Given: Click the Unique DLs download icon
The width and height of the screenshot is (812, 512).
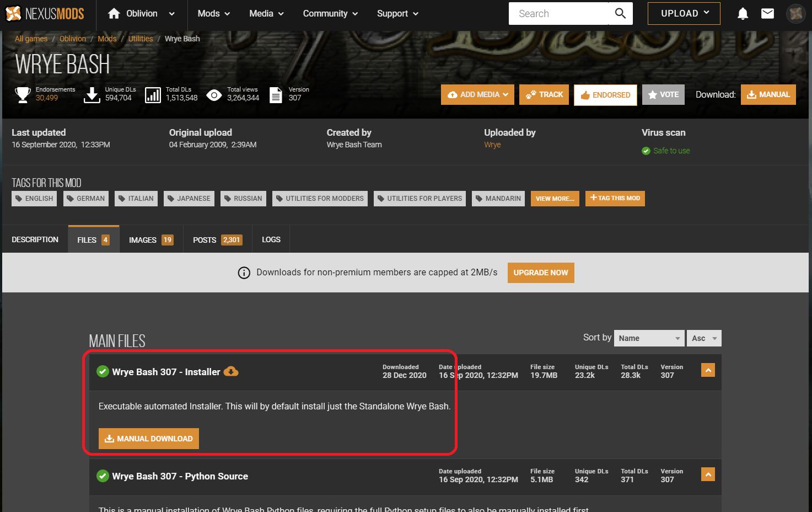Looking at the screenshot, I should pyautogui.click(x=92, y=95).
